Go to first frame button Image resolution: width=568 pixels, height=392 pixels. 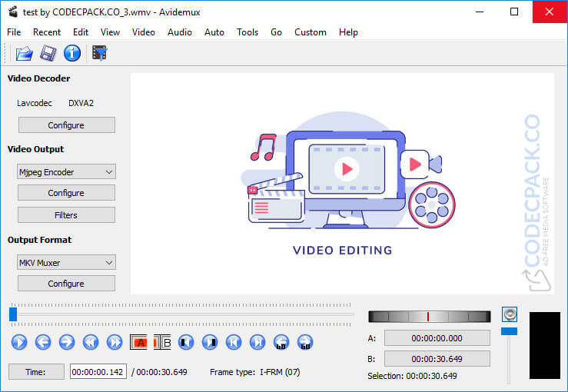point(234,342)
